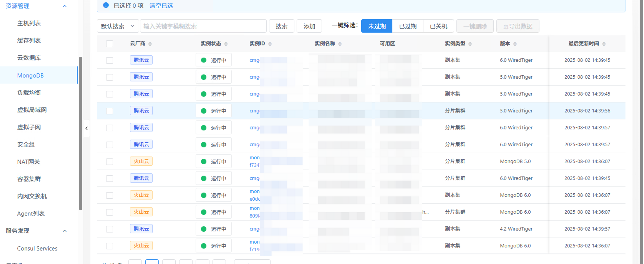Open 安全组 in the sidebar

[26, 144]
